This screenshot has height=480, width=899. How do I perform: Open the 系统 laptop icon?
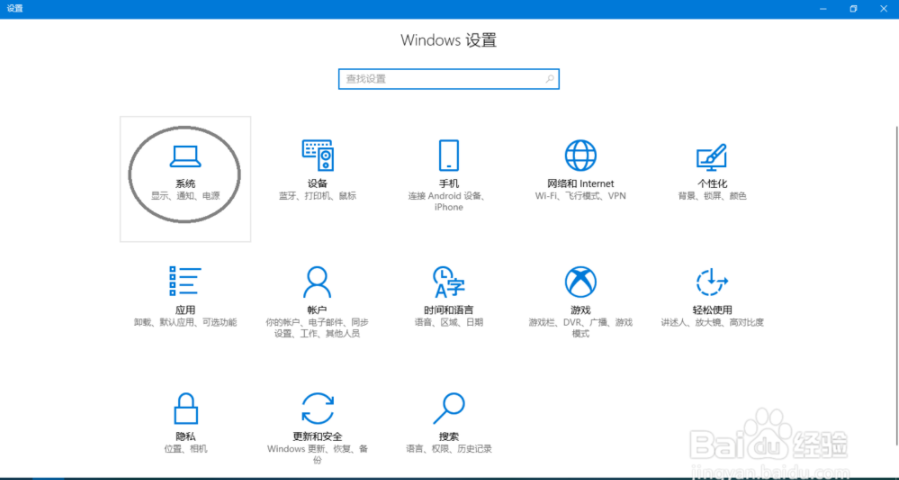pyautogui.click(x=185, y=157)
